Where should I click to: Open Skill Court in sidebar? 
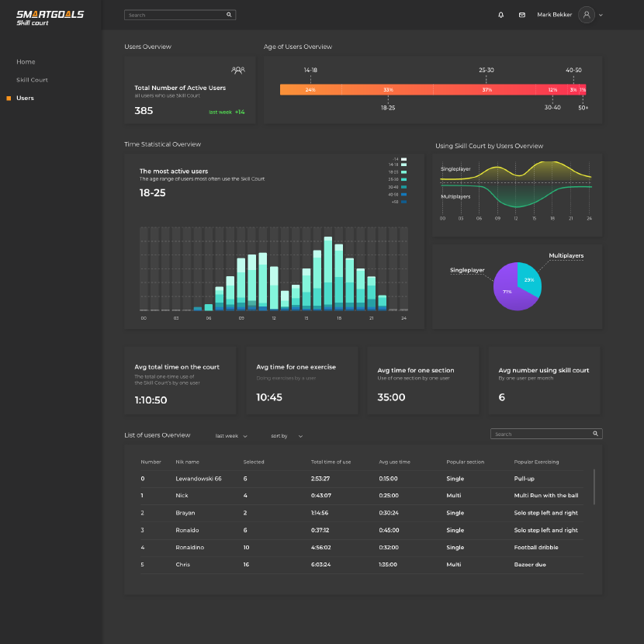[32, 80]
